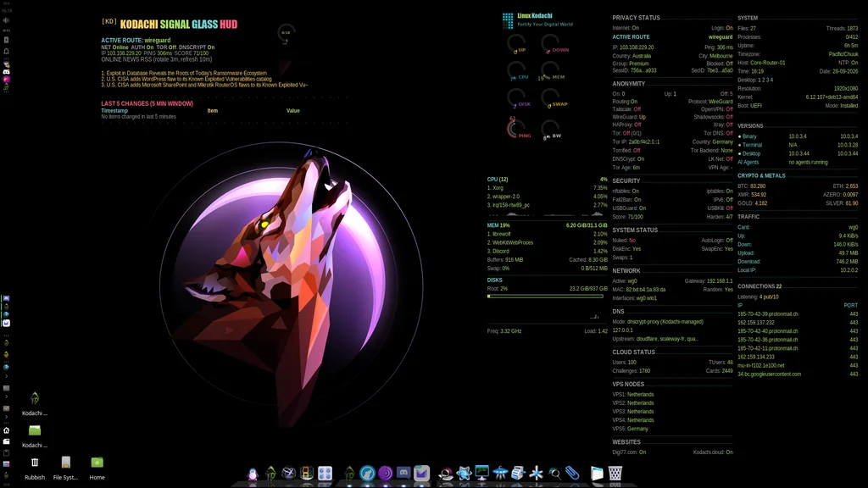868x488 pixels.
Task: Click the MEM gauge dial
Action: (552, 71)
